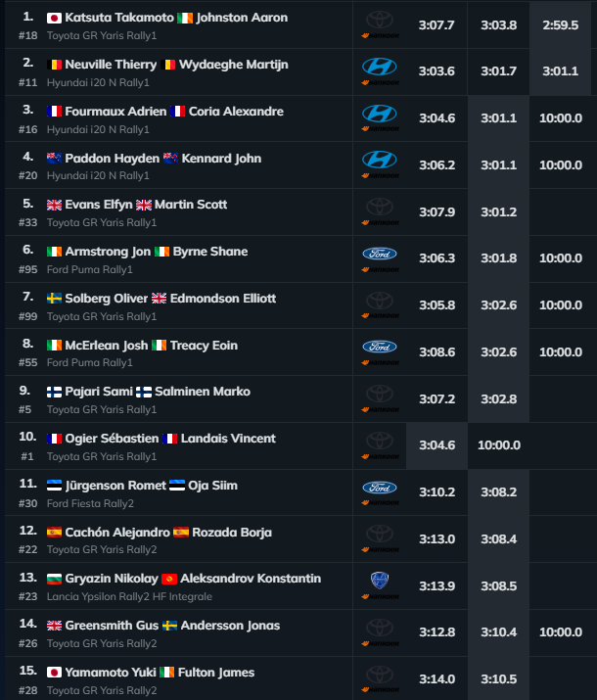
Task: Click the Ford logo in Jürgenson's row
Action: click(380, 488)
